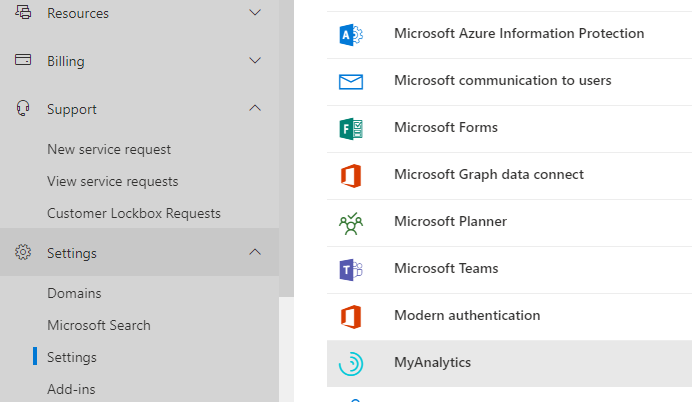Click the Settings gear icon in sidebar
Viewport: 692px width, 402px height.
coord(23,252)
